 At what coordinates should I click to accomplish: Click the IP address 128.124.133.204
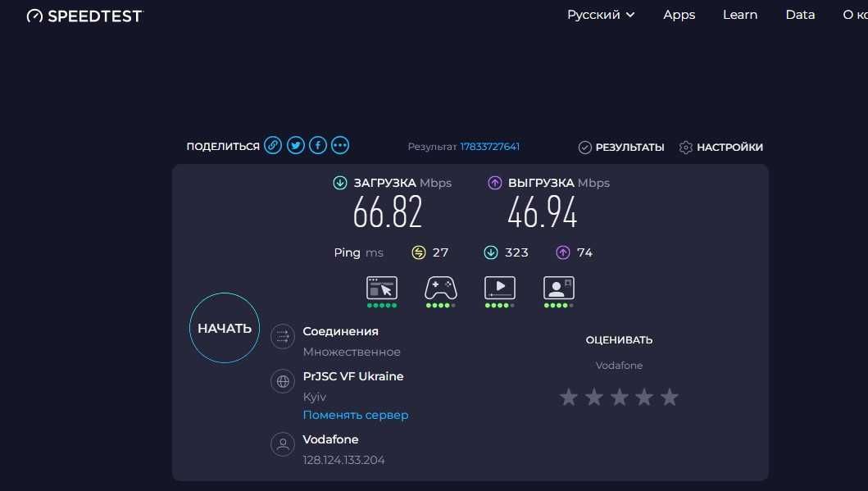click(343, 460)
